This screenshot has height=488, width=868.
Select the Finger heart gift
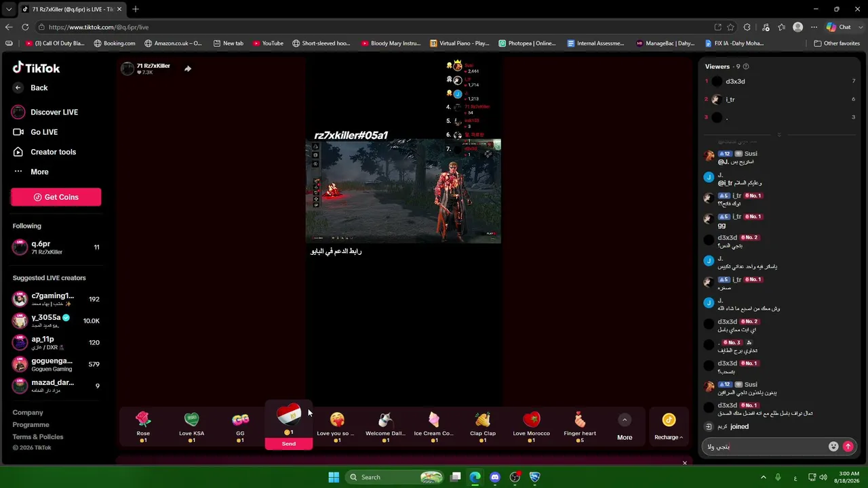click(580, 428)
